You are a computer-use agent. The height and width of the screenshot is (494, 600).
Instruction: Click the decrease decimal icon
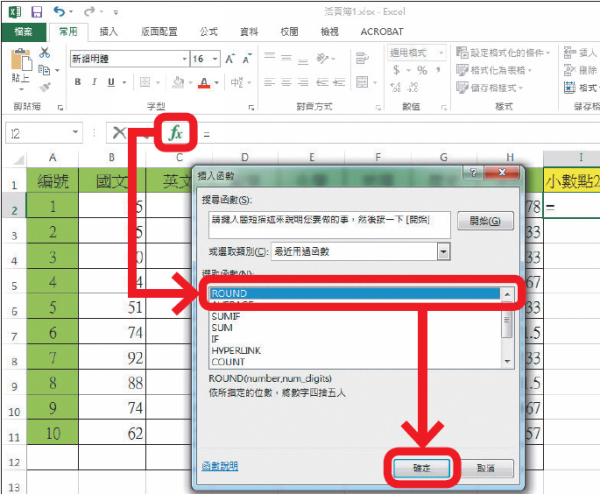pyautogui.click(x=413, y=87)
